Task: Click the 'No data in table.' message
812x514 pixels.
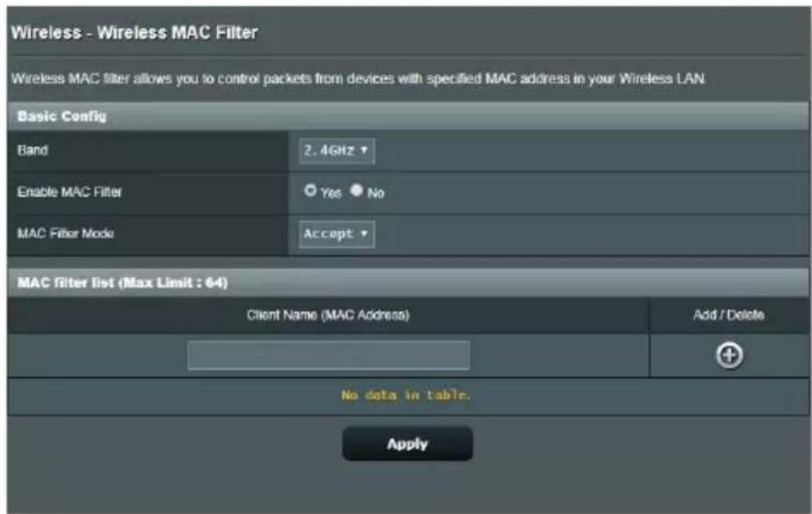Action: click(x=406, y=395)
